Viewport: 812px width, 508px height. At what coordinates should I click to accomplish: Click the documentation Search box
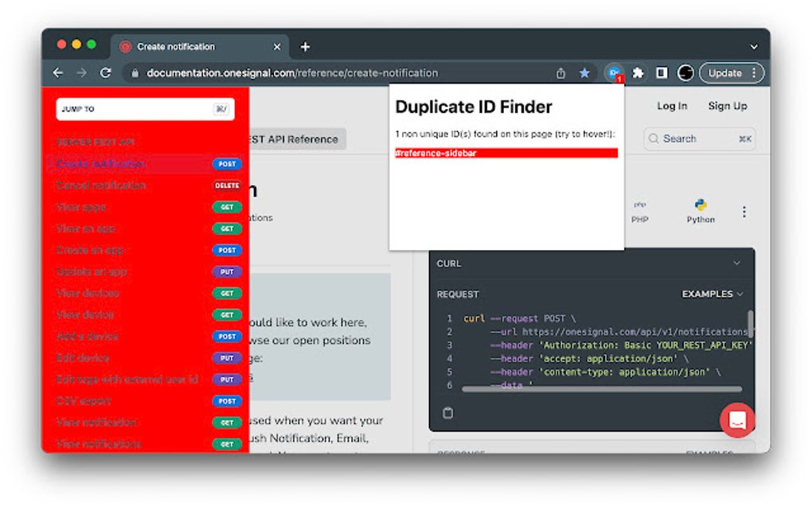(x=699, y=139)
